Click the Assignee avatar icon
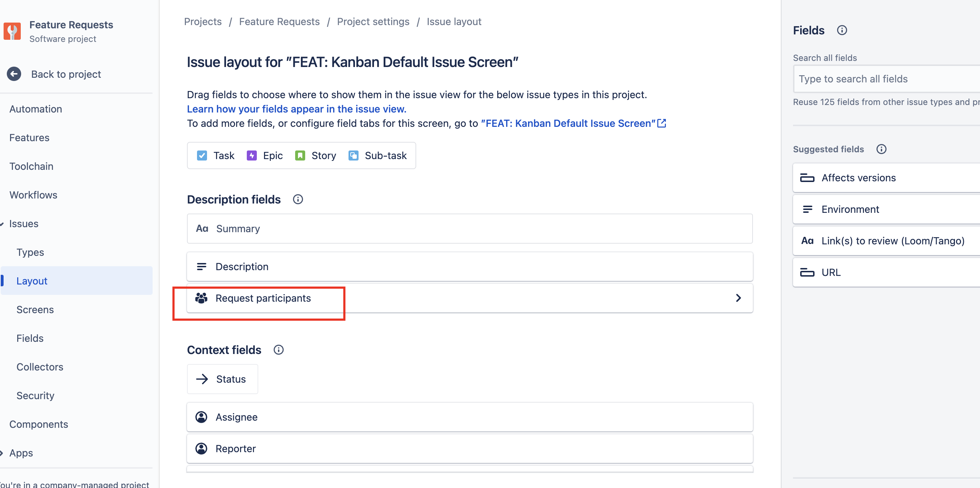The height and width of the screenshot is (488, 980). pyautogui.click(x=201, y=417)
